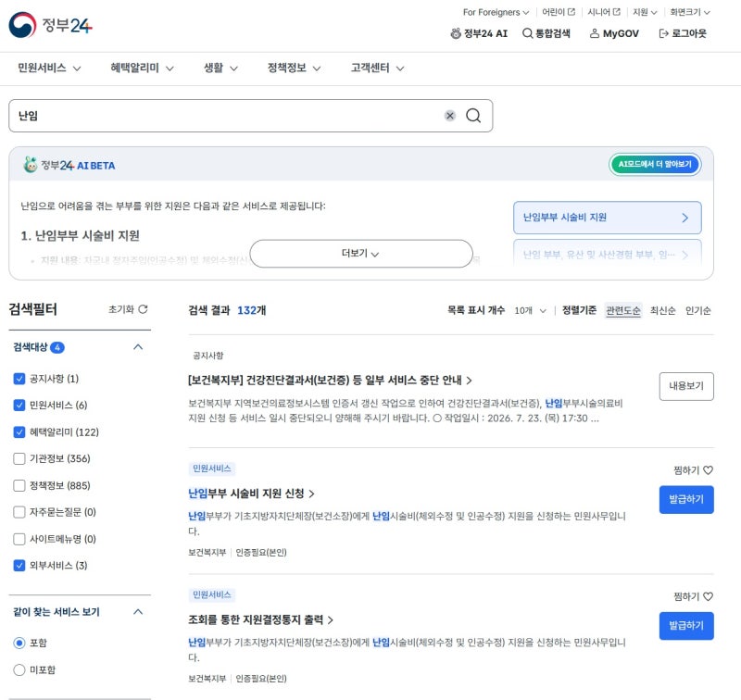Click the 찜하기 heart for 난임부부 시술비 지원 신청
741x700 pixels.
[x=708, y=470]
